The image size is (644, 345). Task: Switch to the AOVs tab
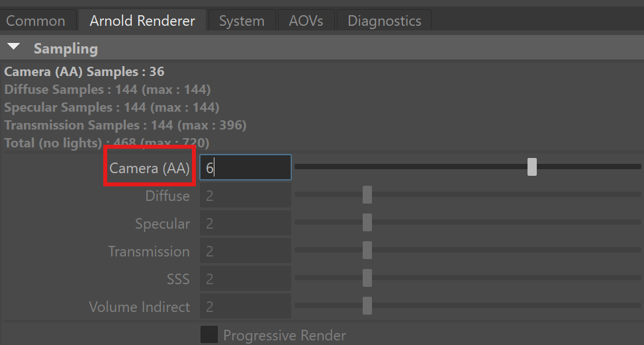[x=306, y=20]
